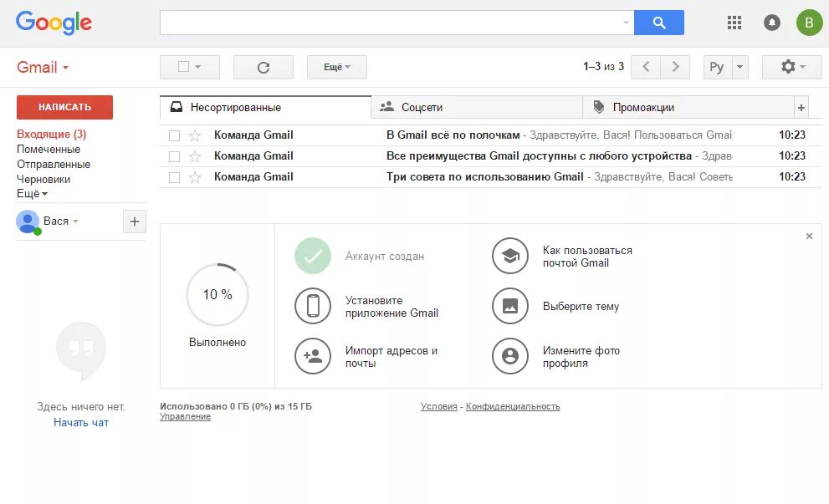Click the blue search magnifier button
829x504 pixels.
[x=658, y=23]
